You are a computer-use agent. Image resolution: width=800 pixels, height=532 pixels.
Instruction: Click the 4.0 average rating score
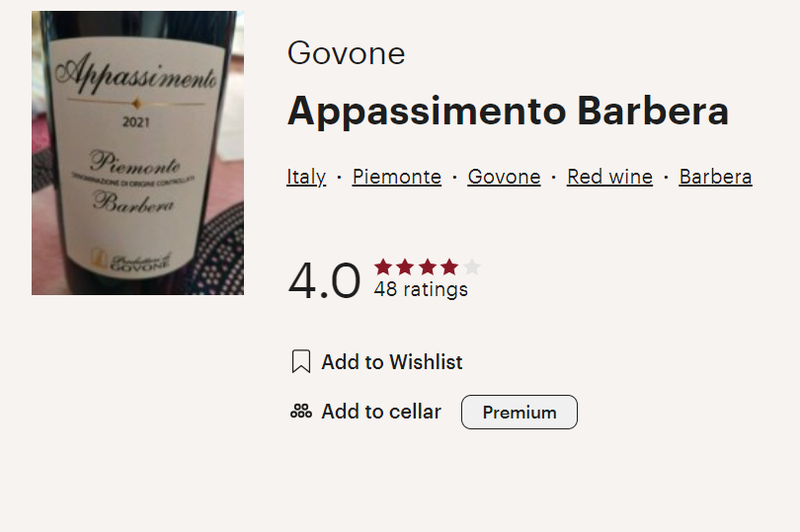[324, 280]
